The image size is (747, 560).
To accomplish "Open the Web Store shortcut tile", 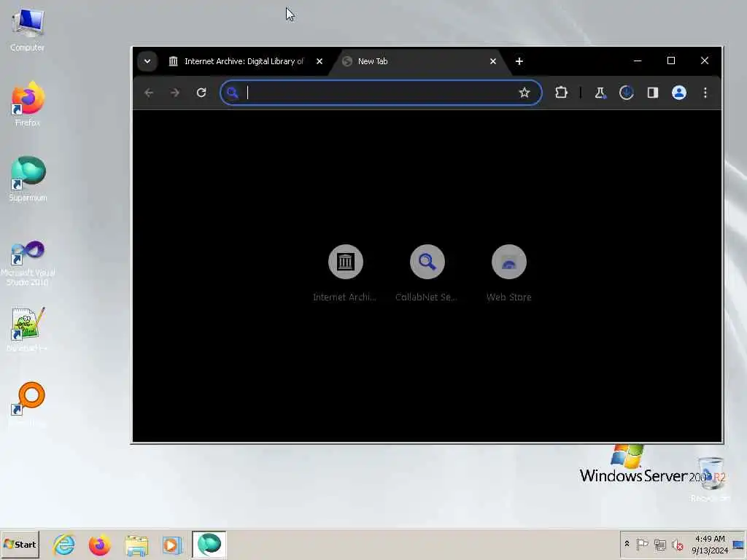I will click(x=508, y=273).
